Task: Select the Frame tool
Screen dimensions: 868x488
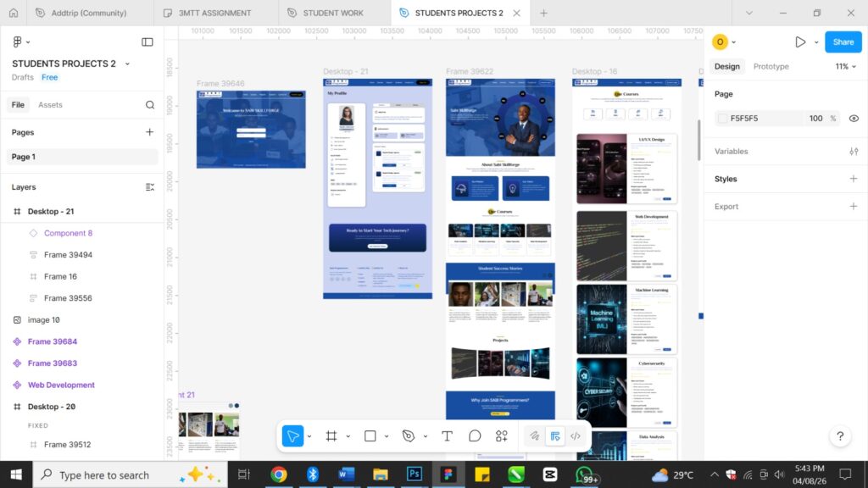Action: [x=331, y=436]
